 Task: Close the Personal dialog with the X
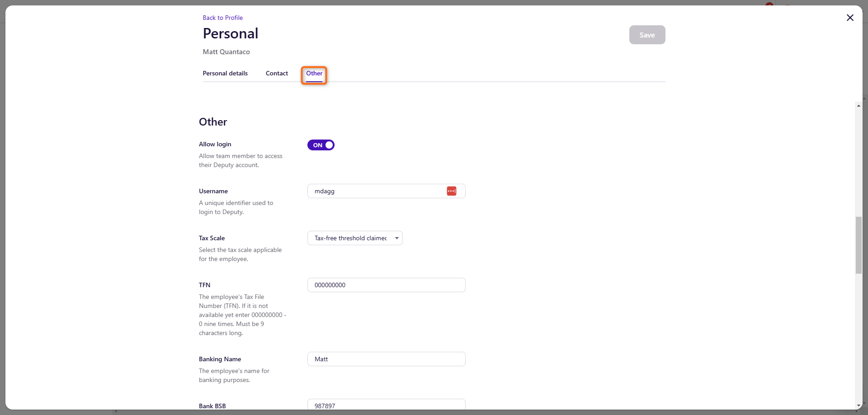(850, 18)
